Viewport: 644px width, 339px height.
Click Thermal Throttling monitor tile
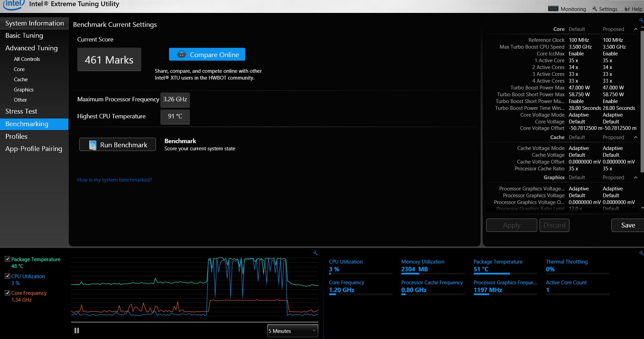pyautogui.click(x=578, y=267)
